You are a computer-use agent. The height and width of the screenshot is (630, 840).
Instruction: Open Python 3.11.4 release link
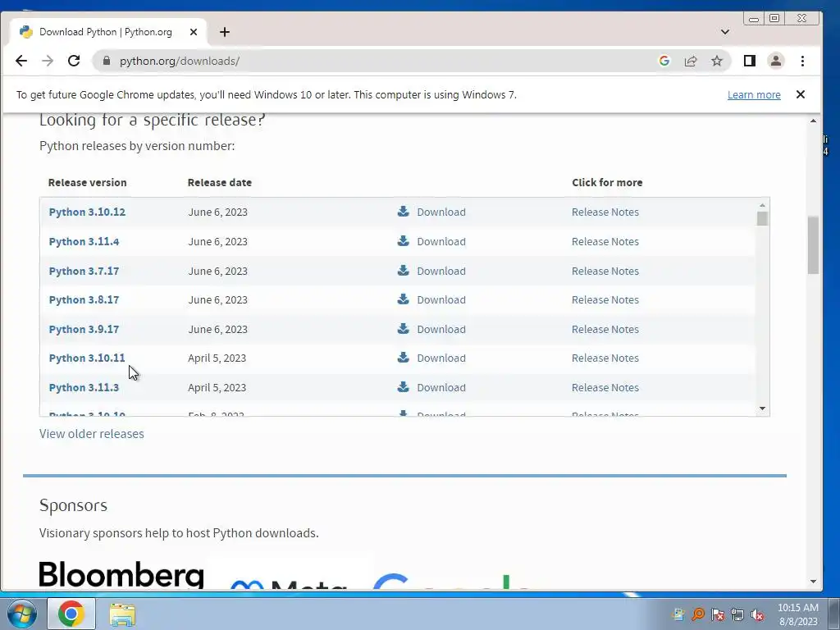[x=84, y=242]
